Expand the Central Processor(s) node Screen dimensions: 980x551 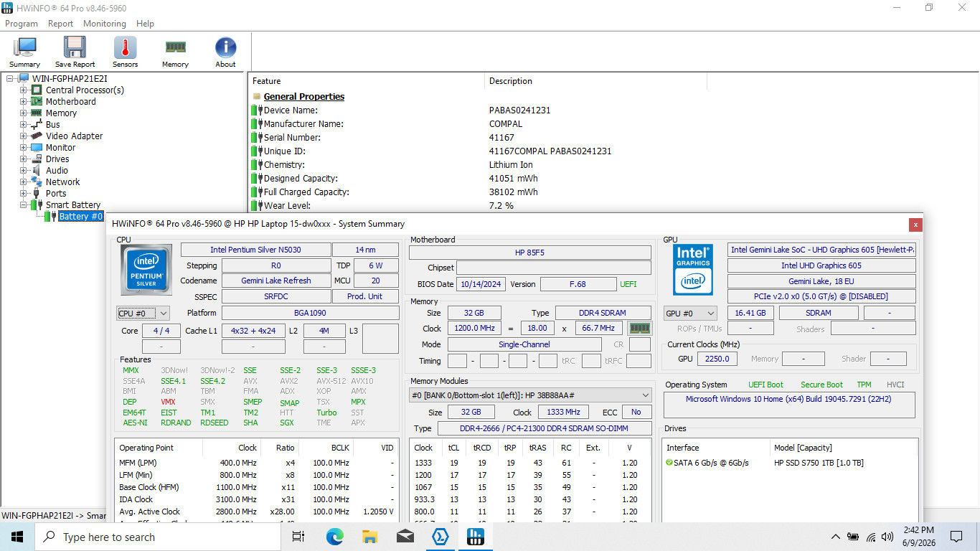pyautogui.click(x=24, y=90)
